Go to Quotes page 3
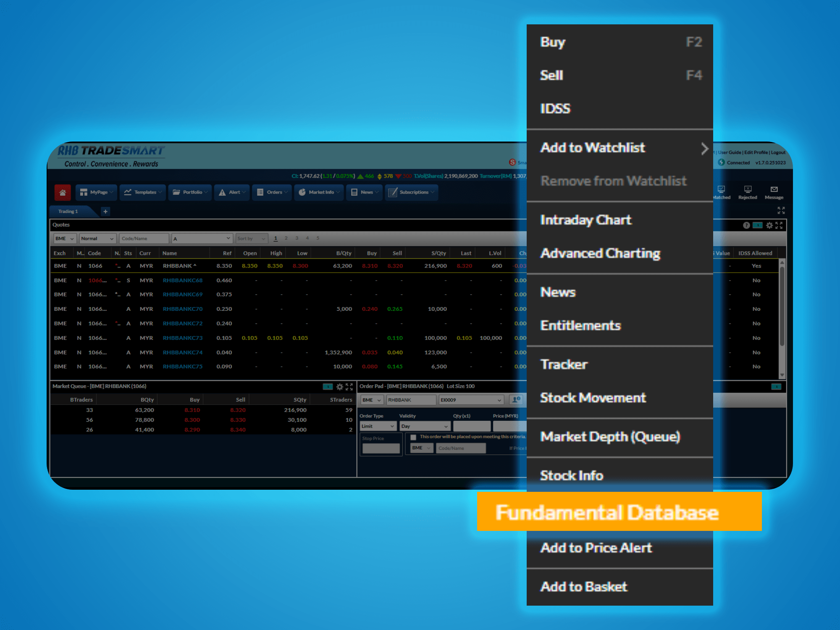This screenshot has width=840, height=630. (297, 238)
